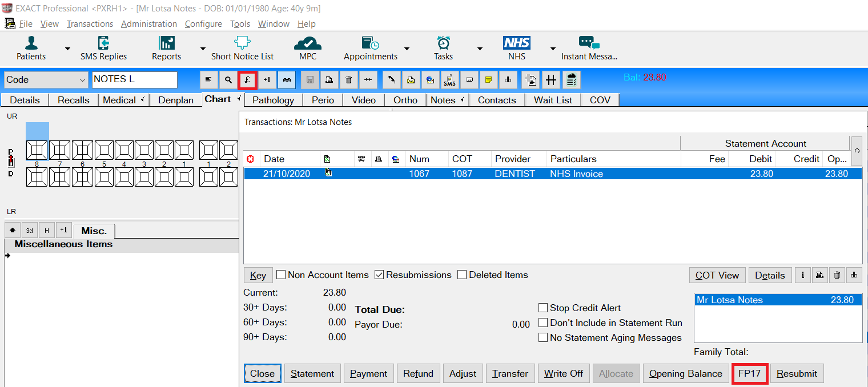Expand the Tasks dropdown arrow

click(x=480, y=49)
